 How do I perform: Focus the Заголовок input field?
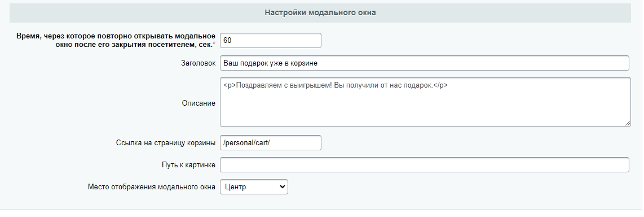[425, 63]
